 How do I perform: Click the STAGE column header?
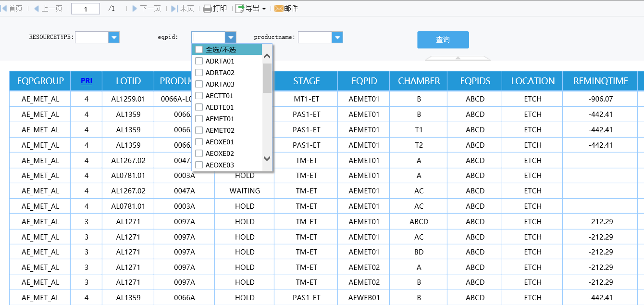[x=307, y=81]
